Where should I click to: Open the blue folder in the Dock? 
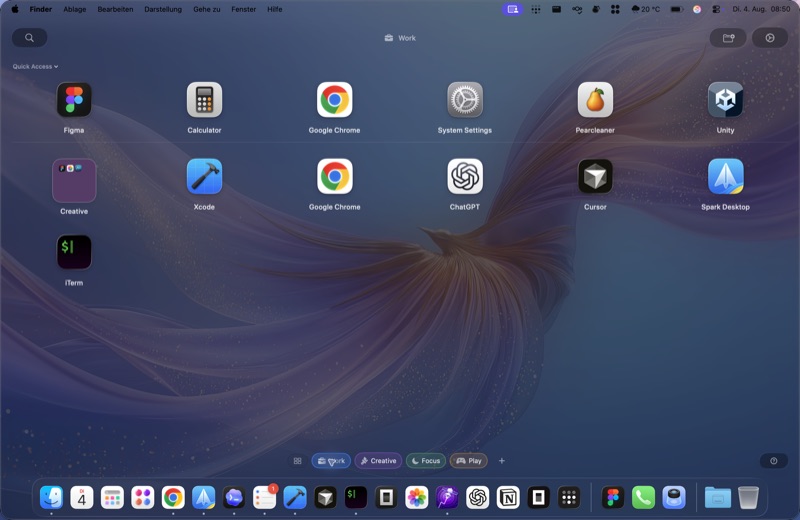pyautogui.click(x=718, y=498)
